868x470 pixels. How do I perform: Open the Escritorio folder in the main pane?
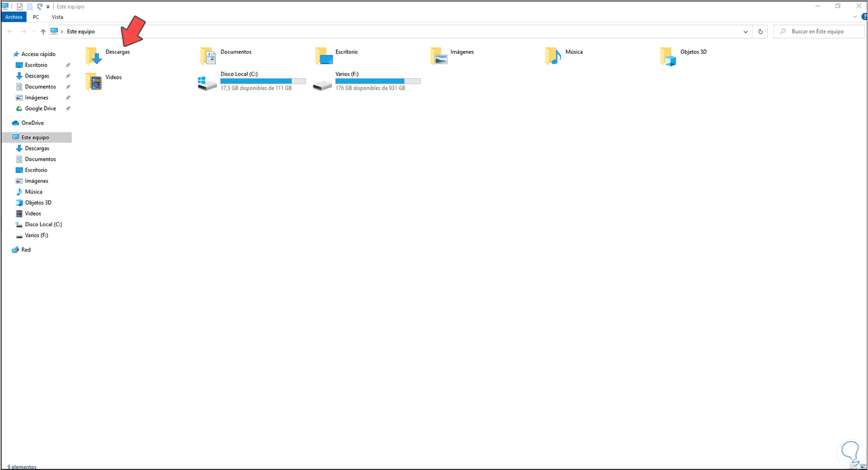coord(337,56)
